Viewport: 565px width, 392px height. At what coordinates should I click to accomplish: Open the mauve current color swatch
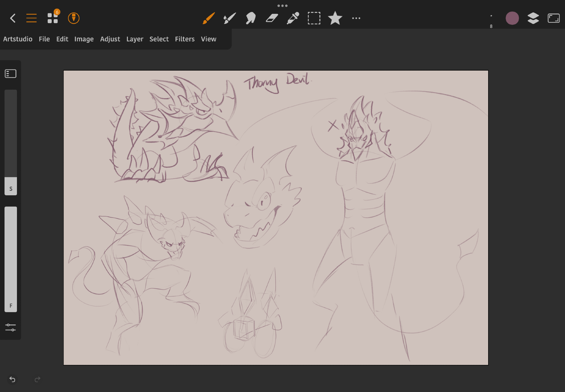[512, 18]
